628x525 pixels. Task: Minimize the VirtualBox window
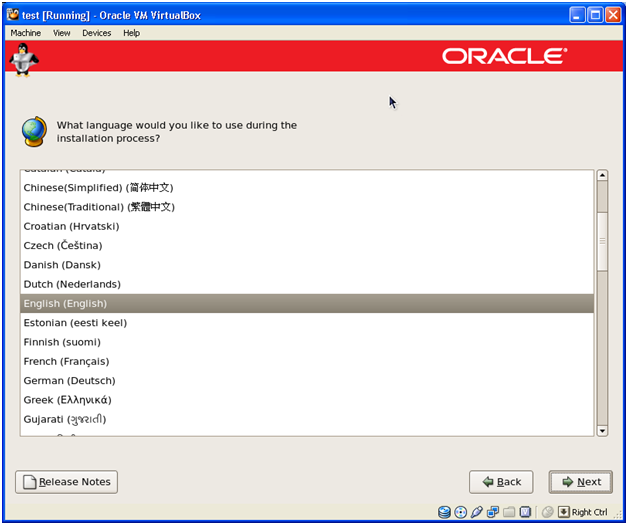(577, 15)
